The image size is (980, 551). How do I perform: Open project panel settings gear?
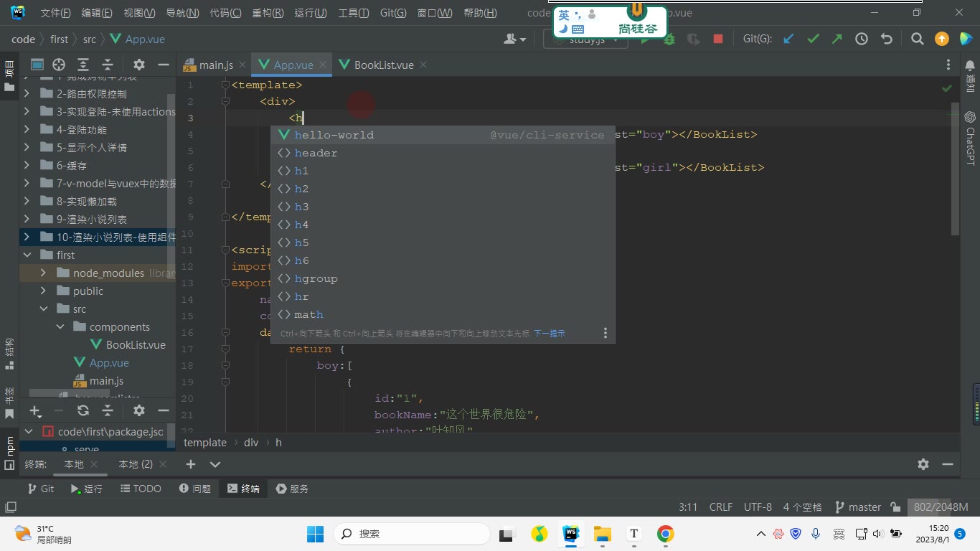click(x=139, y=65)
